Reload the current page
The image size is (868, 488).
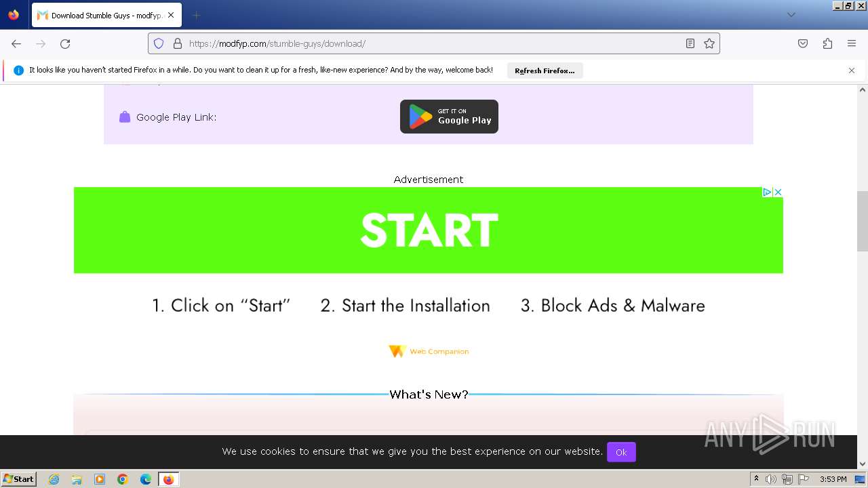coord(65,43)
